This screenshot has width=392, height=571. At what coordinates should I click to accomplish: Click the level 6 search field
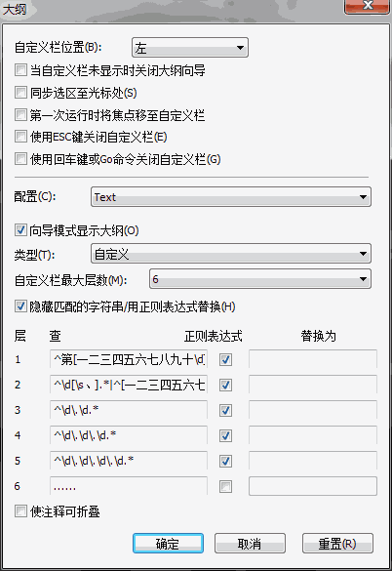129,486
